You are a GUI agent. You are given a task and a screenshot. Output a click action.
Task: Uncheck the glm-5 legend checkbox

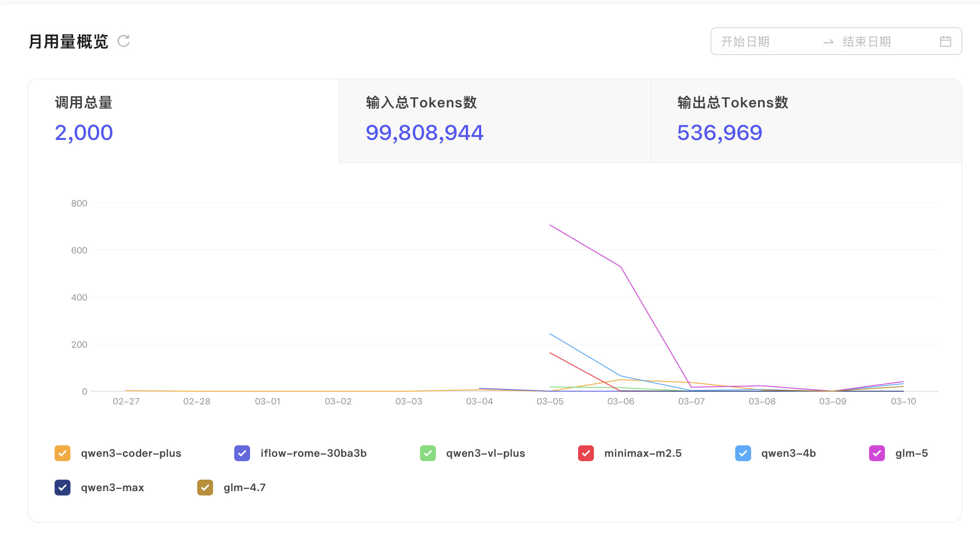pos(877,453)
